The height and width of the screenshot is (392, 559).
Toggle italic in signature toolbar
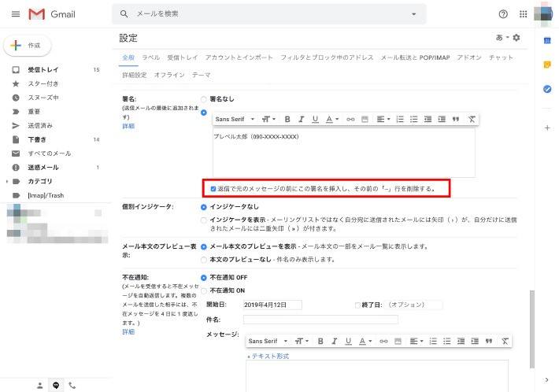[302, 119]
